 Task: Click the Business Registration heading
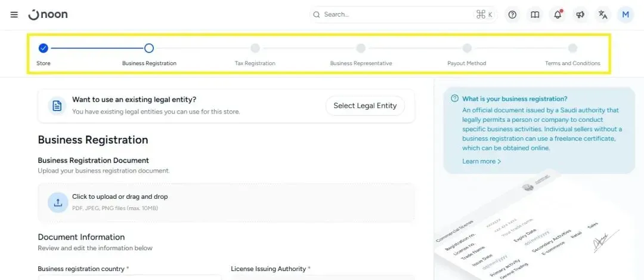[x=93, y=140]
